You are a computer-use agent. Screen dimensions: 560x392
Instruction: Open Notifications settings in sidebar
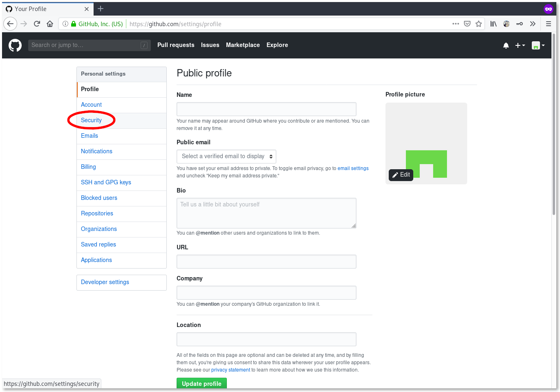coord(121,152)
